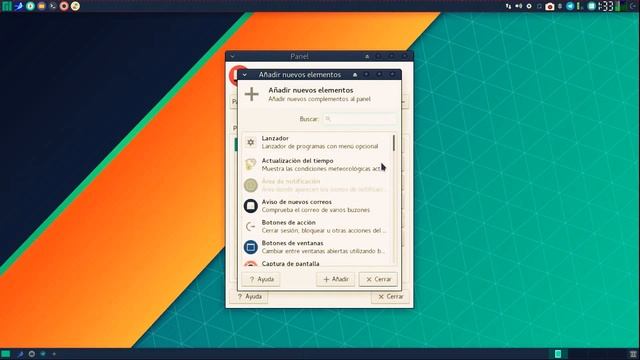Click the Añadir button
The image size is (640, 360).
coord(336,279)
